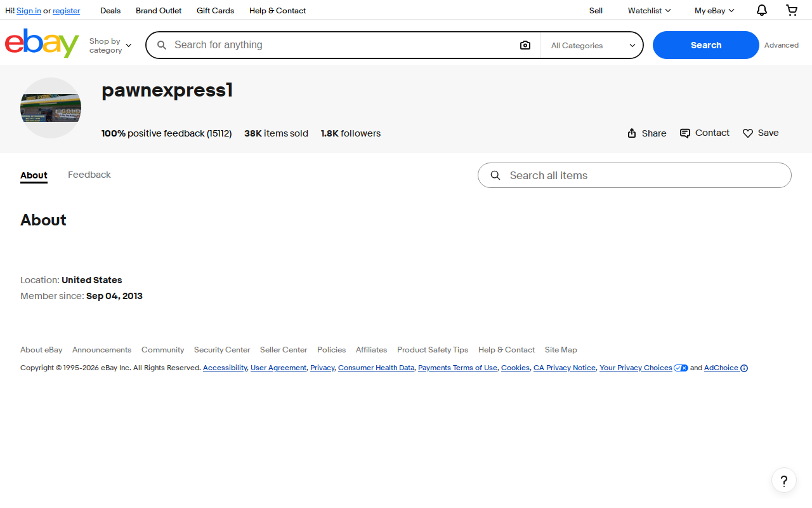
Task: Expand the My eBay dropdown
Action: (x=714, y=11)
